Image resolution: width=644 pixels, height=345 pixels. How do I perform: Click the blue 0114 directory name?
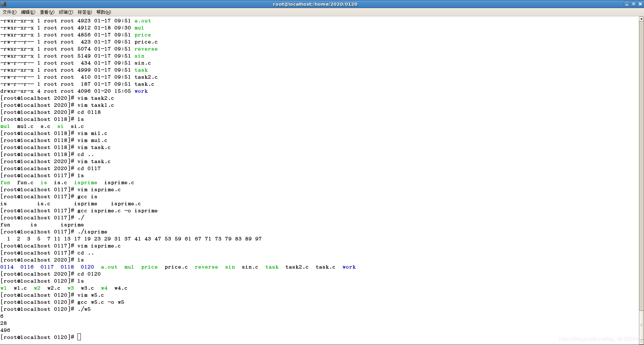coord(7,267)
